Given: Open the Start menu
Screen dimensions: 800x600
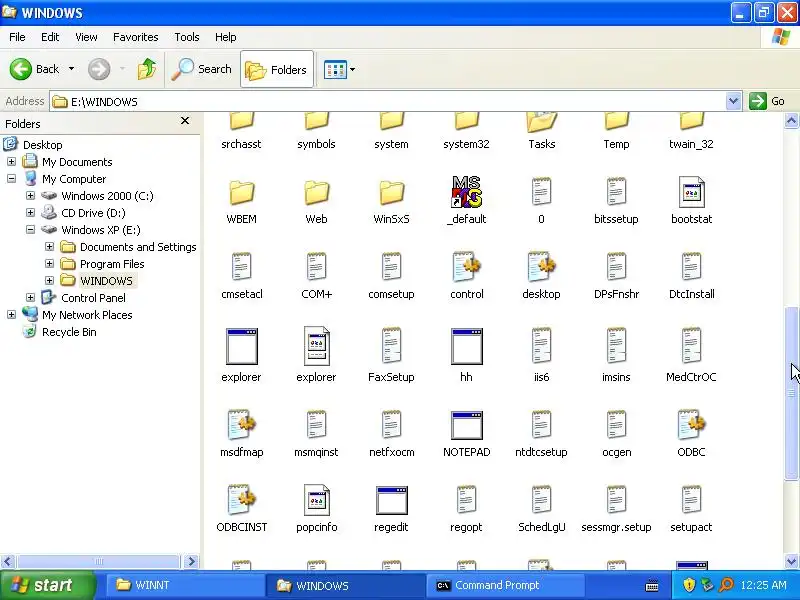Looking at the screenshot, I should [48, 585].
